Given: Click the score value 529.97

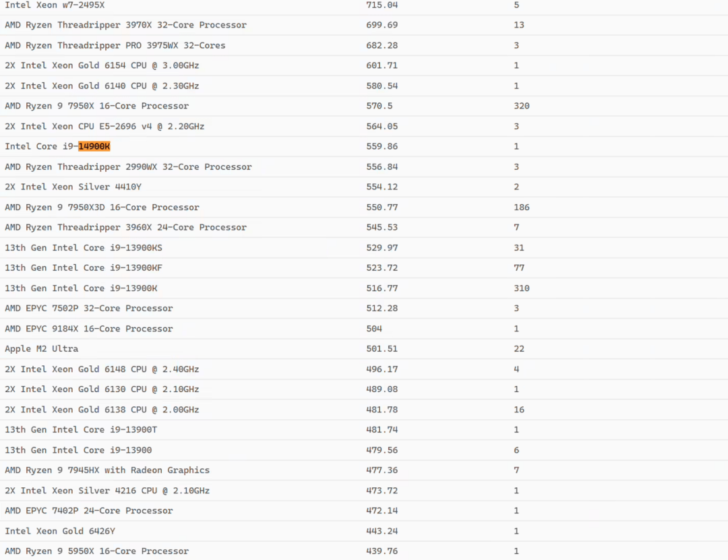Looking at the screenshot, I should tap(382, 247).
